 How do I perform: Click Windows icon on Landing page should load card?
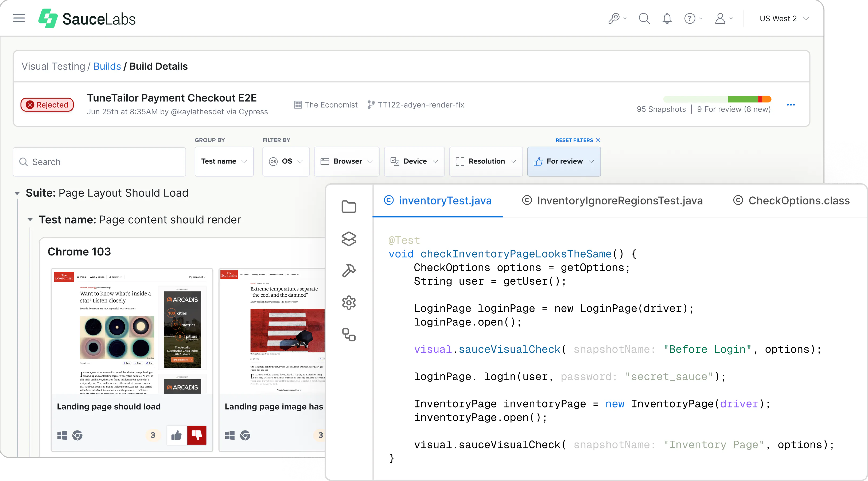click(62, 436)
